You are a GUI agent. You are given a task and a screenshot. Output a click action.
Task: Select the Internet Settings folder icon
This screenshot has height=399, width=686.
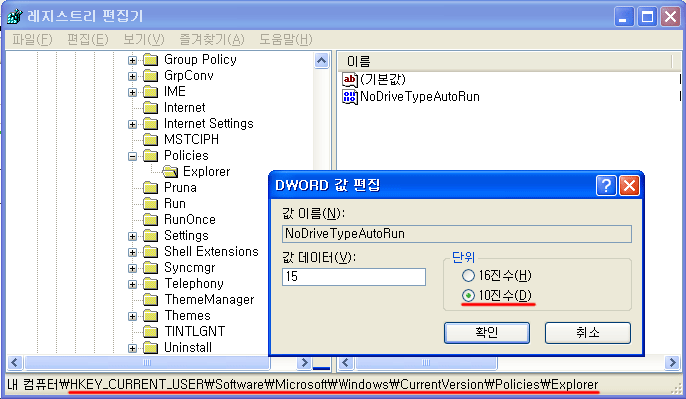[x=150, y=124]
